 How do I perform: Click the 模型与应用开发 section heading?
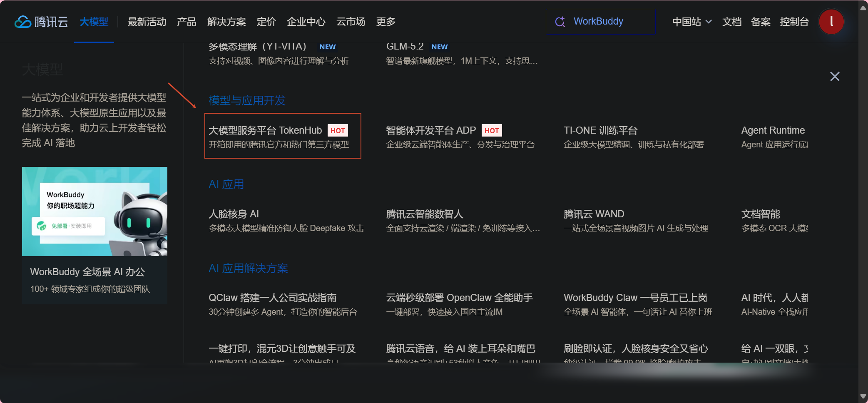pyautogui.click(x=247, y=100)
